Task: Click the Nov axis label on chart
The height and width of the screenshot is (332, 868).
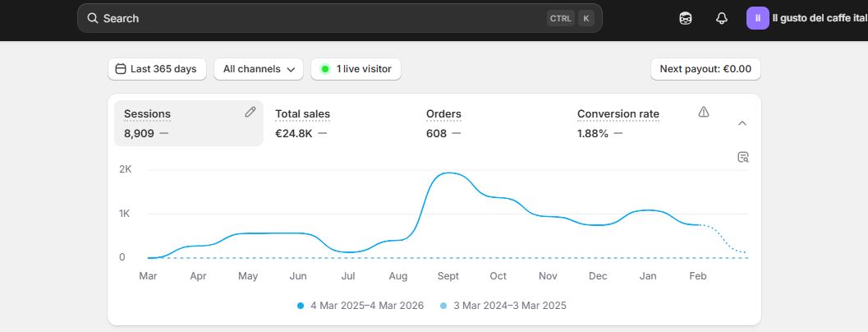Action: point(548,276)
